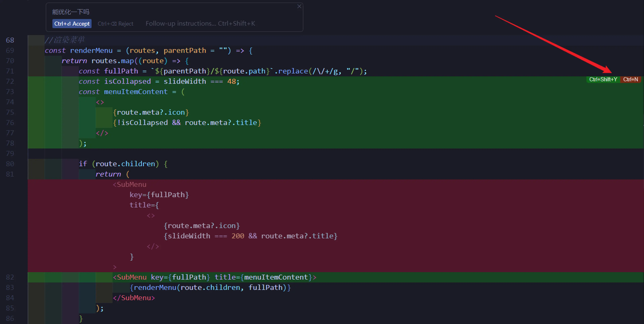Click the deleted number 200 in red block
The width and height of the screenshot is (644, 324).
tap(237, 236)
